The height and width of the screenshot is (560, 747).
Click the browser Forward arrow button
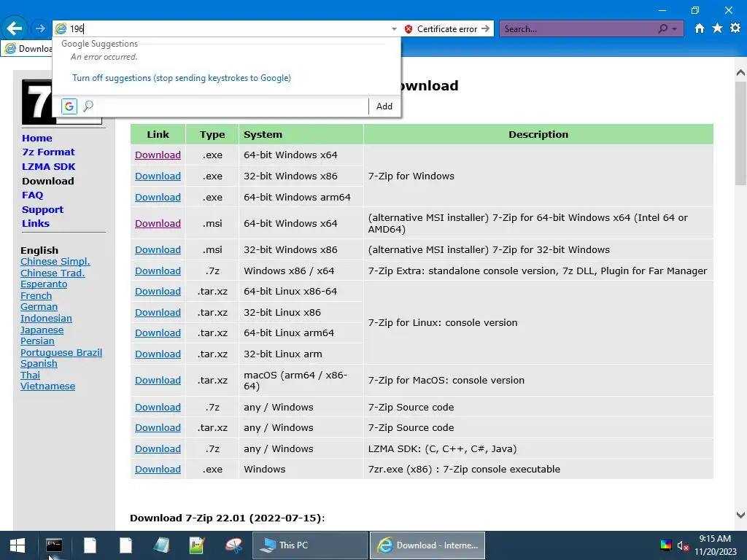tap(40, 28)
